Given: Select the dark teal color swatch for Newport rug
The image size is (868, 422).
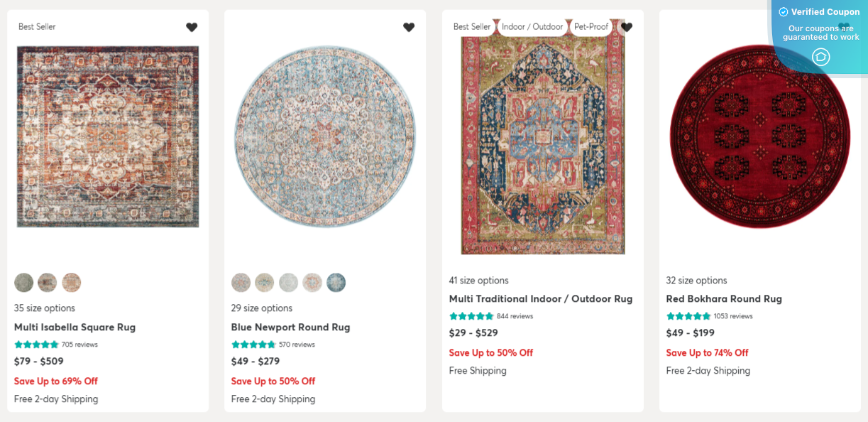Looking at the screenshot, I should click(x=336, y=282).
